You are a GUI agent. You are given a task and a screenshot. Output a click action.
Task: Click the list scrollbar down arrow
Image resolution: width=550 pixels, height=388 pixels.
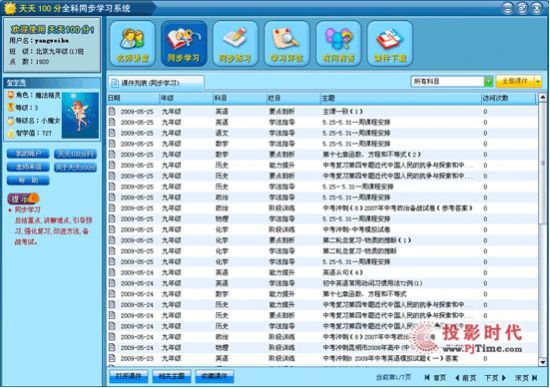[542, 362]
